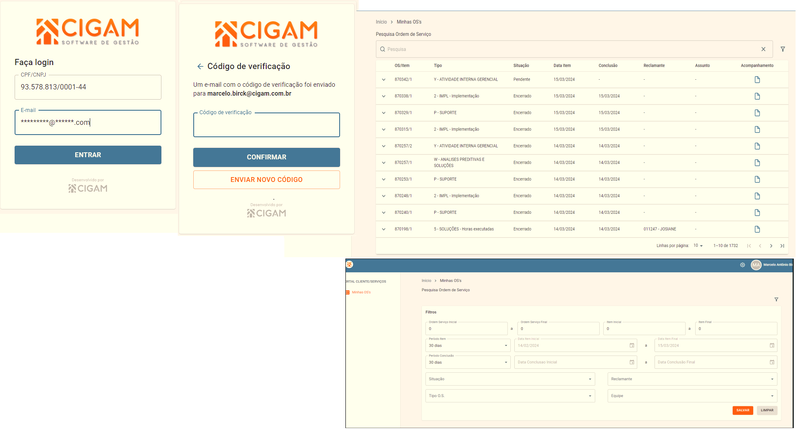
Task: Click the ENTRAR login button
Action: pos(88,155)
